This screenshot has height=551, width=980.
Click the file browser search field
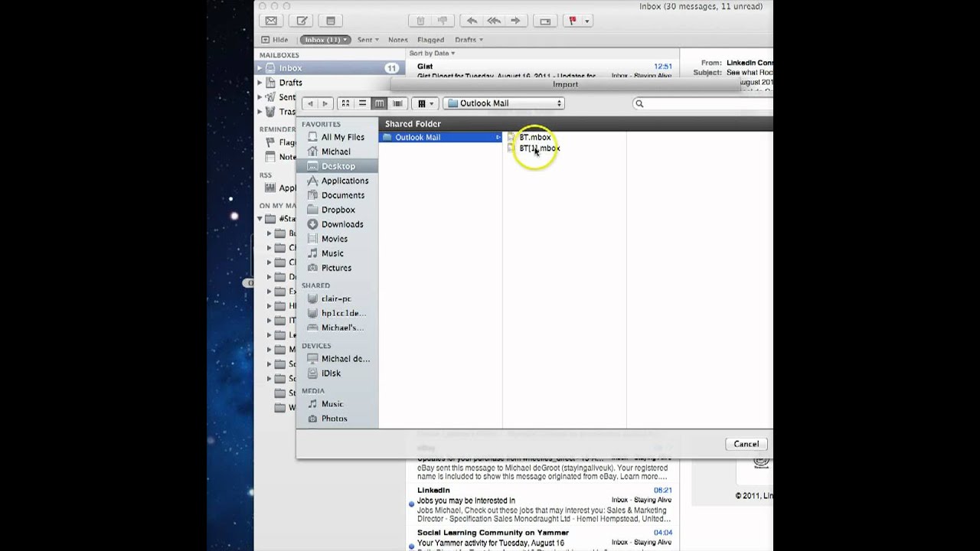703,103
